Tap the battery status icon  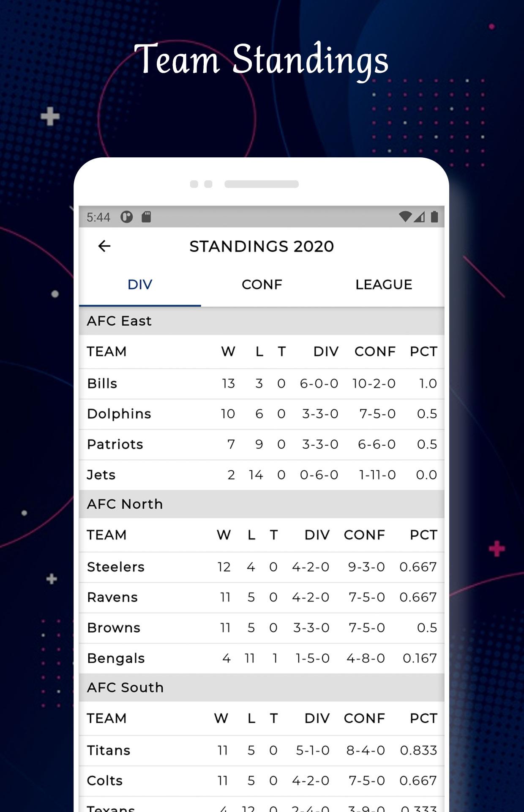click(434, 217)
